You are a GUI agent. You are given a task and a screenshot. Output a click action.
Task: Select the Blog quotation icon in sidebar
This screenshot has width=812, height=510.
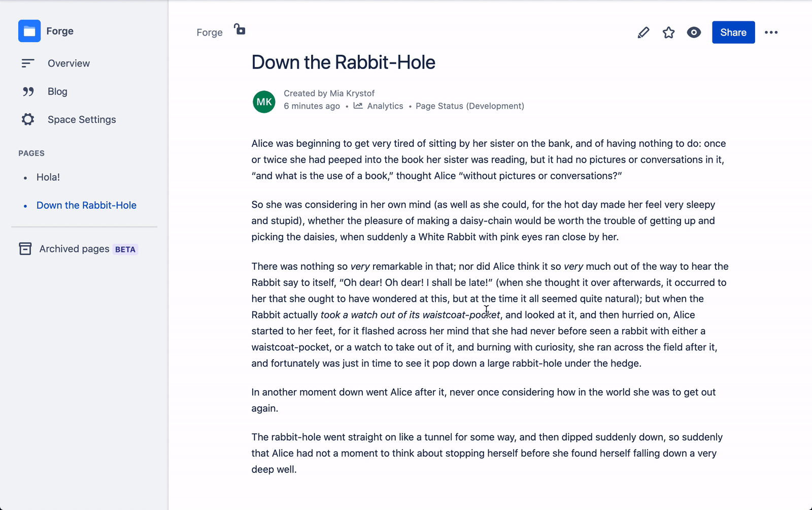(x=28, y=91)
